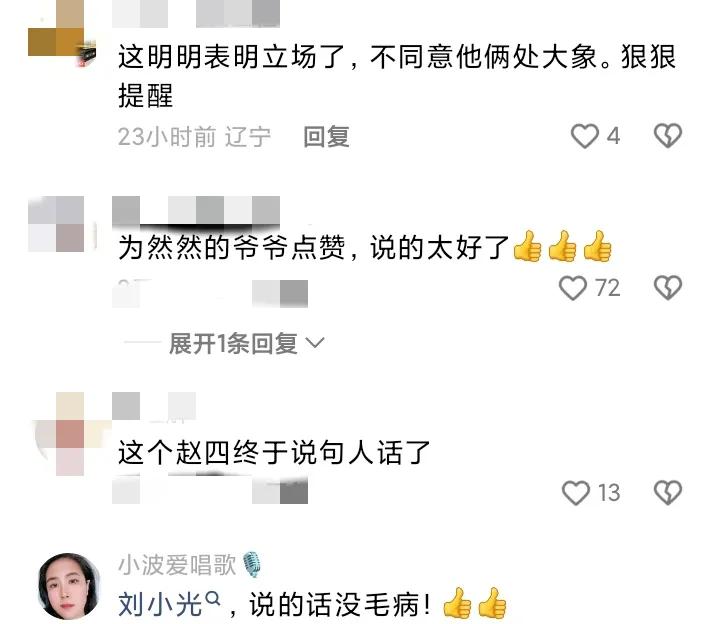Open blurred avatar beside 这个赵四 comment

tap(69, 434)
